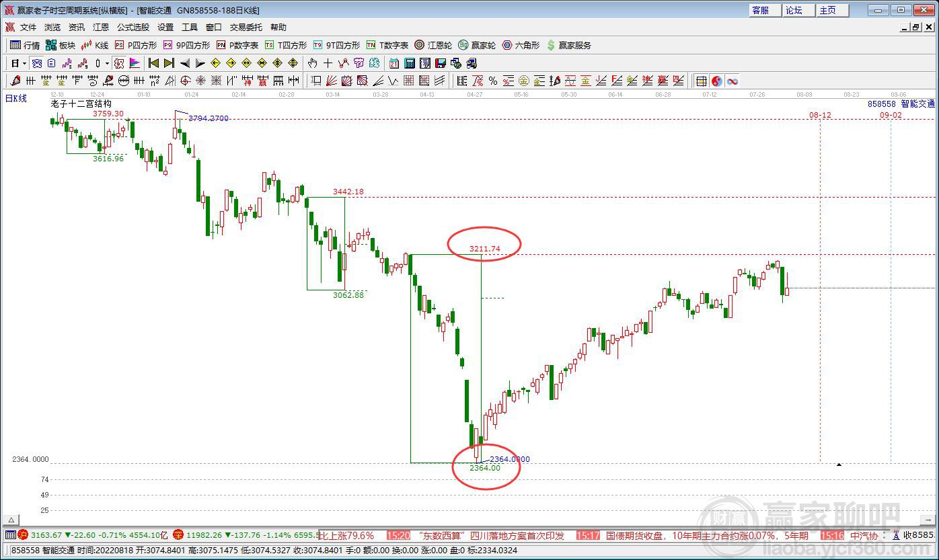Click the 主页 button
The image size is (939, 560).
pyautogui.click(x=833, y=10)
